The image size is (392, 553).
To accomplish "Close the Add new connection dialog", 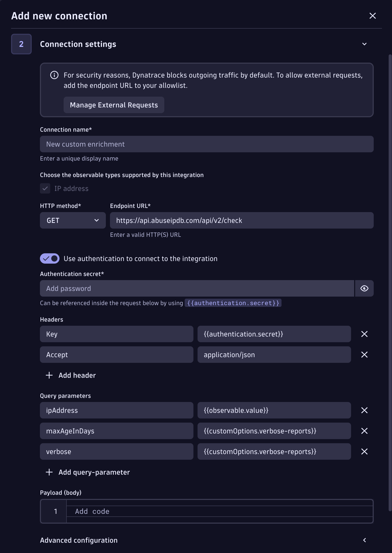I will point(372,16).
